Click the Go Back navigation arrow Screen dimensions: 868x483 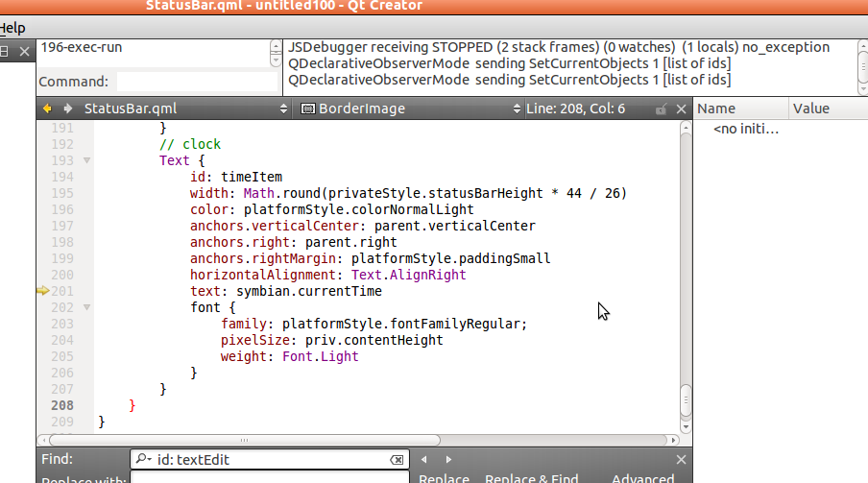tap(46, 109)
